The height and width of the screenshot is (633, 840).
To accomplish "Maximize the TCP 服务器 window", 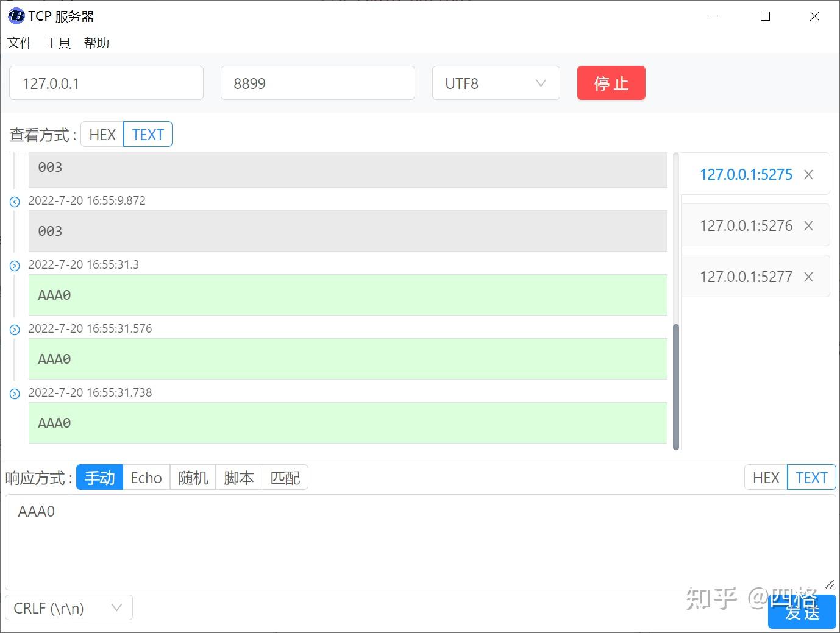I will coord(766,16).
